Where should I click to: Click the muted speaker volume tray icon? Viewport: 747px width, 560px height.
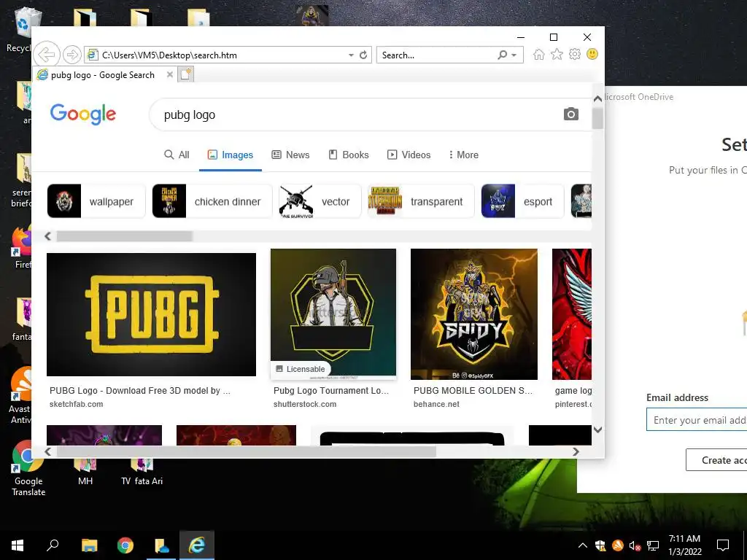click(635, 545)
